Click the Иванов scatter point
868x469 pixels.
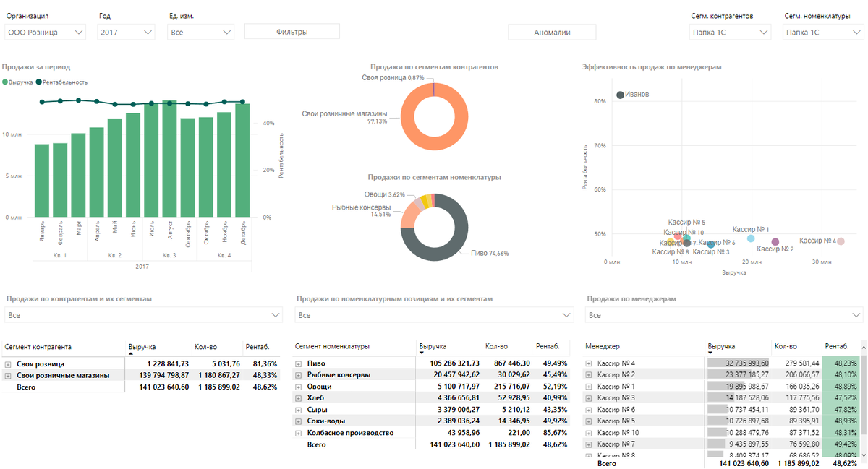pos(620,95)
